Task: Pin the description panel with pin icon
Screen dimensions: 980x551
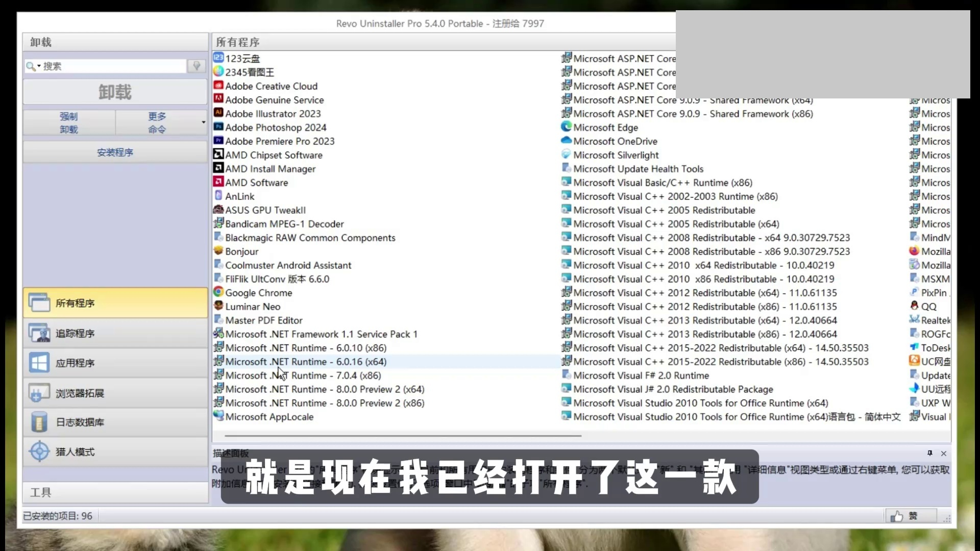Action: 929,453
